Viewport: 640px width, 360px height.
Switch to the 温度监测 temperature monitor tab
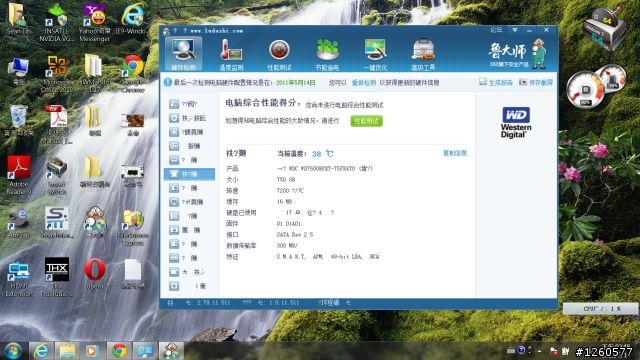point(231,55)
